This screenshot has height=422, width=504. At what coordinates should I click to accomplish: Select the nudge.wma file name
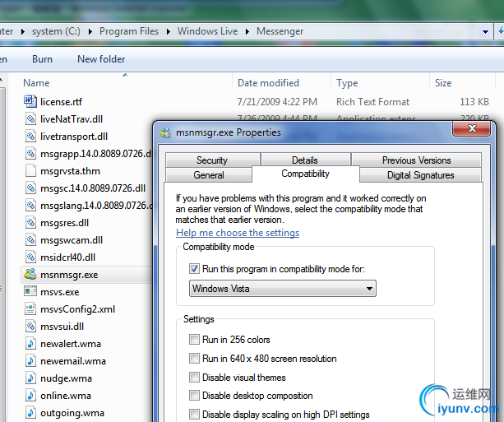pos(67,378)
